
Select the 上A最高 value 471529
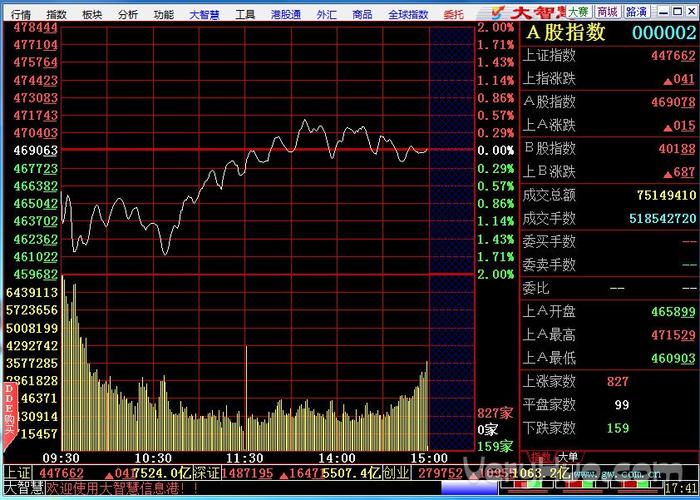(x=673, y=335)
